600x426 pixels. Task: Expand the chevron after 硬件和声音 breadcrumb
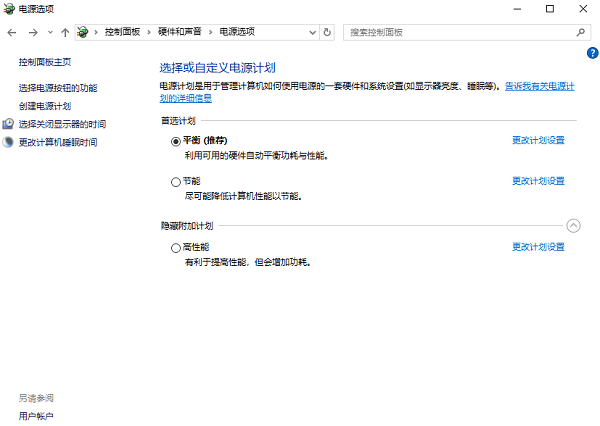(x=210, y=32)
